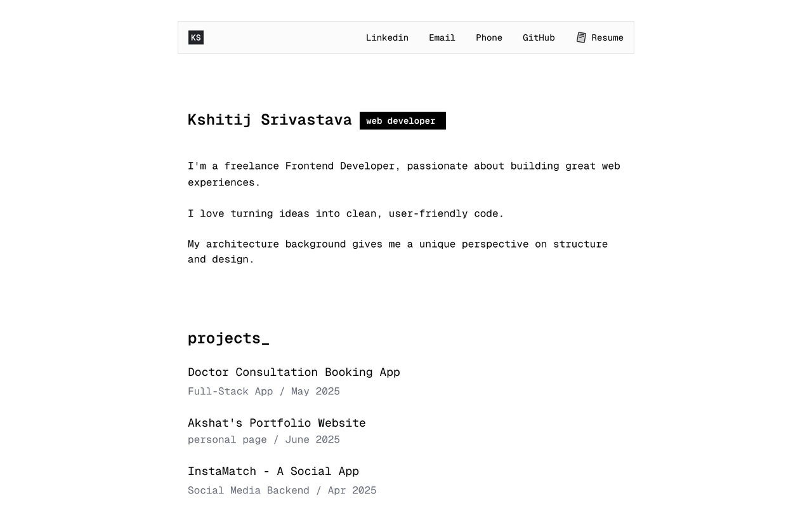This screenshot has width=812, height=508.
Task: Click Social Media Backend / Apr 2025 subtitle
Action: click(282, 490)
